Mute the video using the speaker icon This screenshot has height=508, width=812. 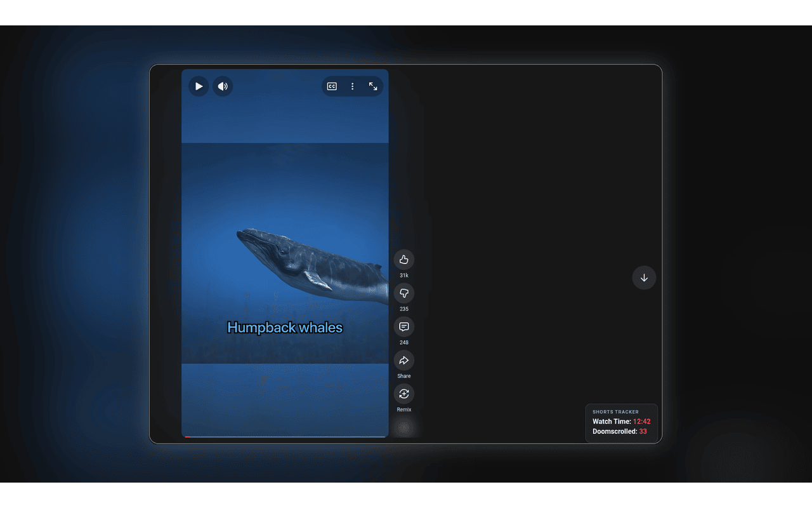pos(223,86)
